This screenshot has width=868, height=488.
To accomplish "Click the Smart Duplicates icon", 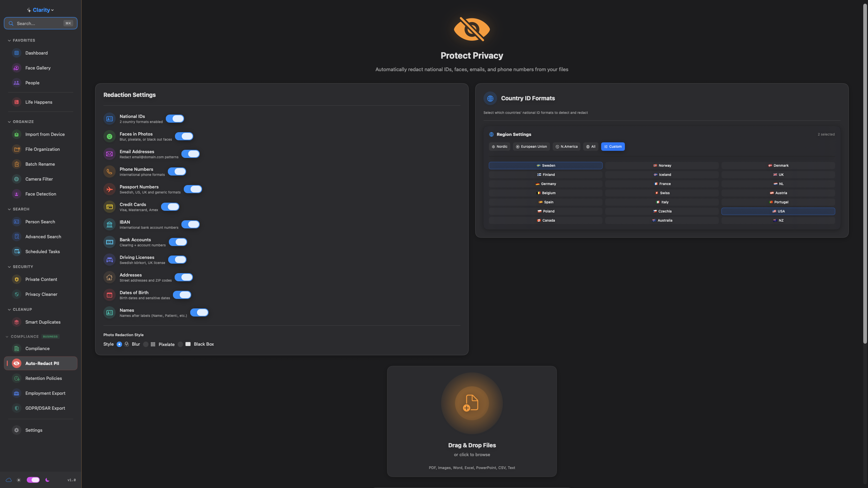I will [16, 322].
